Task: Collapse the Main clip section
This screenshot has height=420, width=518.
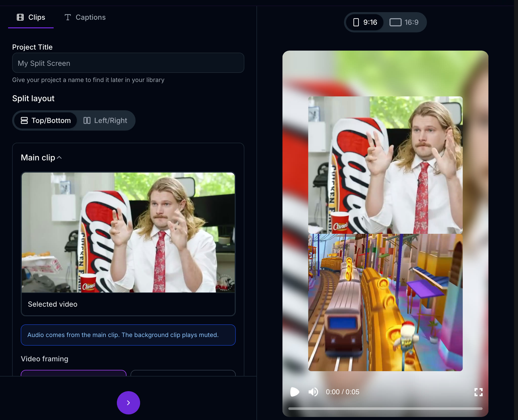Action: point(41,158)
